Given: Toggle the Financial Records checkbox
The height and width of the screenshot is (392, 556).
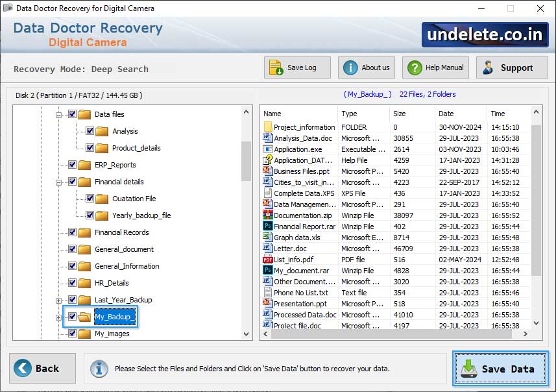Looking at the screenshot, I should (71, 232).
